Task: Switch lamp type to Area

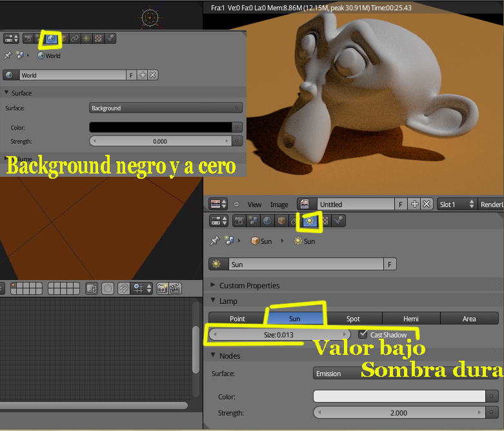Action: (x=469, y=318)
